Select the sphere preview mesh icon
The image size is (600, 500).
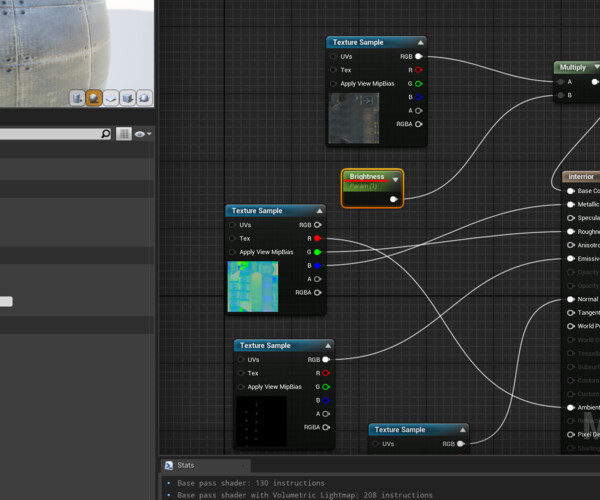click(94, 98)
